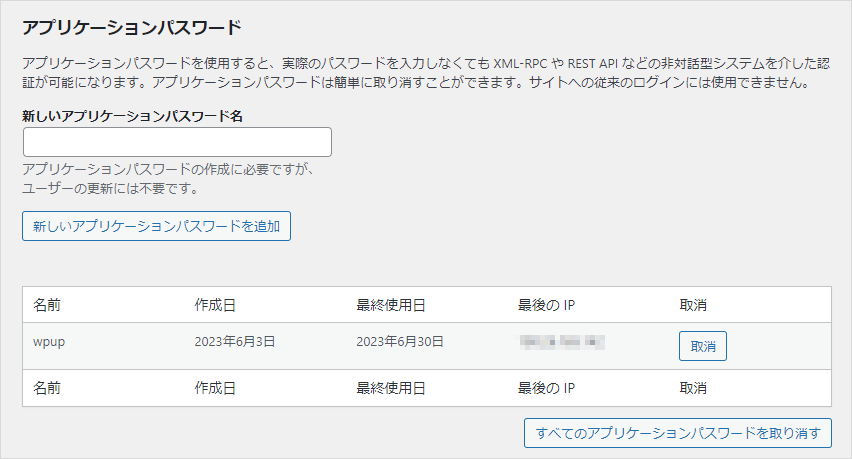Click the 最終使用日 header in top row
Screen dimensions: 852x459
391,305
